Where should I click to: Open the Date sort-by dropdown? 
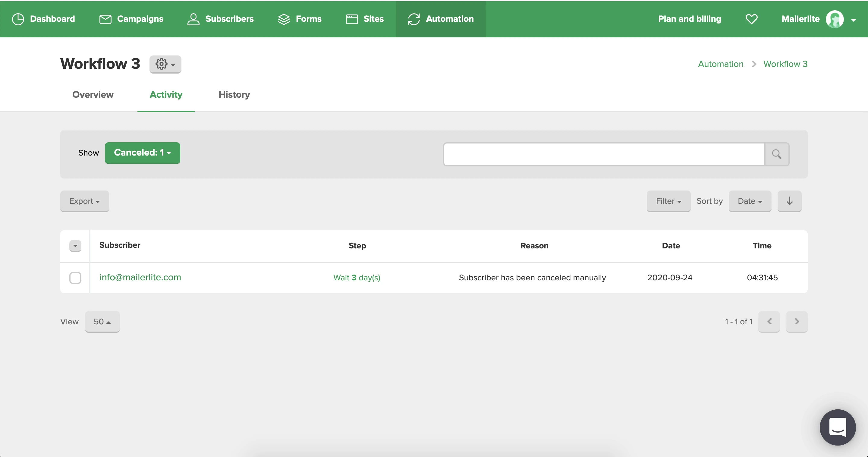(749, 201)
